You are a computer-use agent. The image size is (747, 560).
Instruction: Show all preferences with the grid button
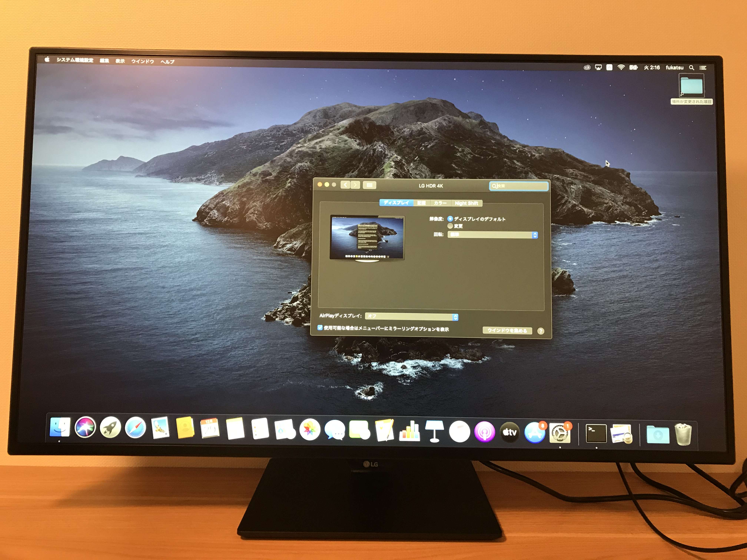click(369, 185)
